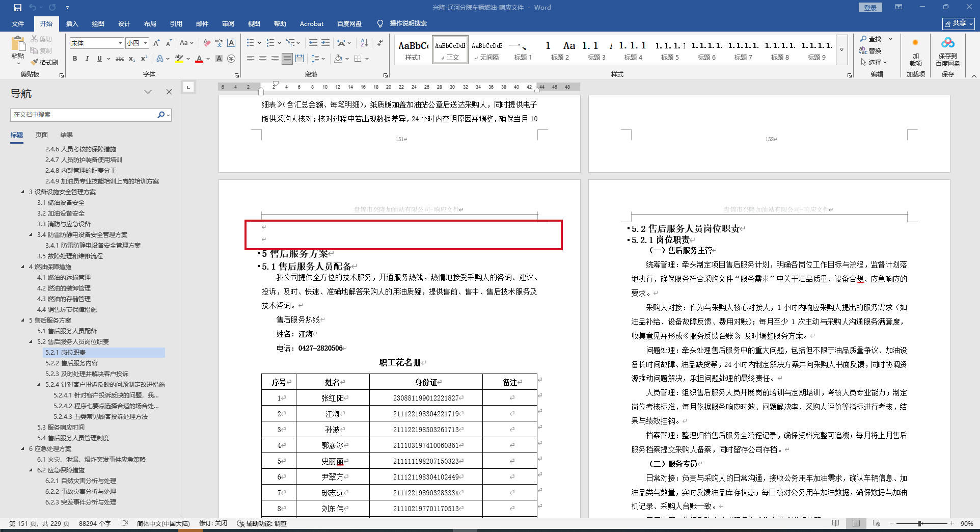Decrease paragraph indent
This screenshot has width=980, height=532.
click(x=313, y=43)
